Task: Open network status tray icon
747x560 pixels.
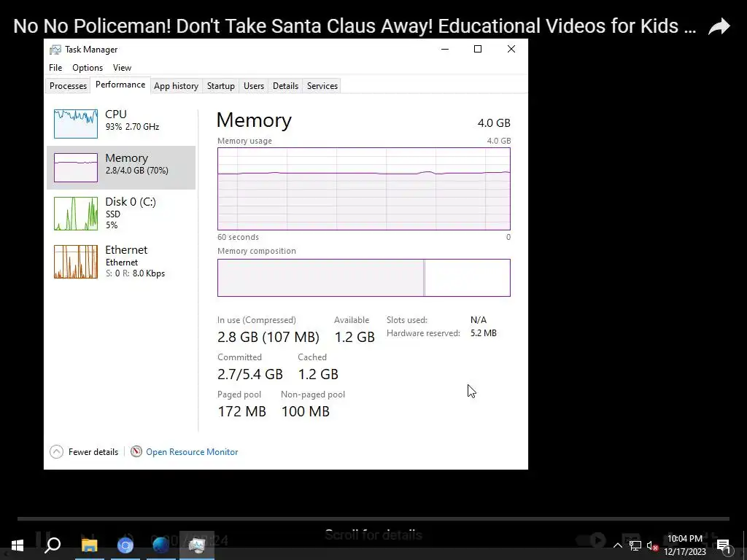Action: (x=635, y=545)
